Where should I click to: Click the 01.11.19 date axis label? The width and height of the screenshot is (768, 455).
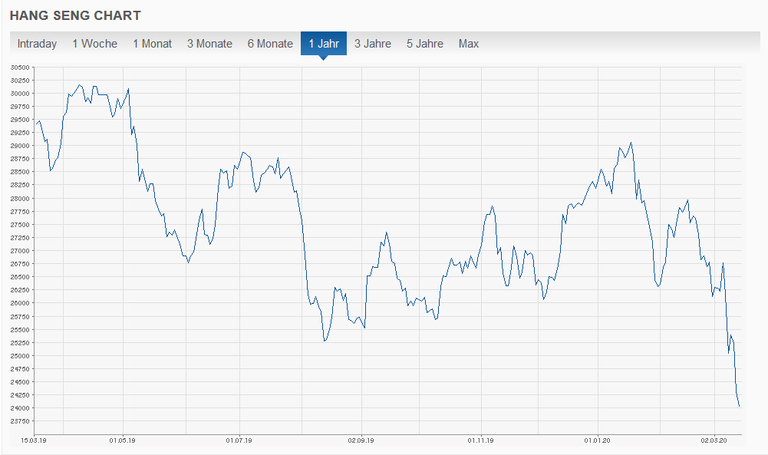click(481, 439)
